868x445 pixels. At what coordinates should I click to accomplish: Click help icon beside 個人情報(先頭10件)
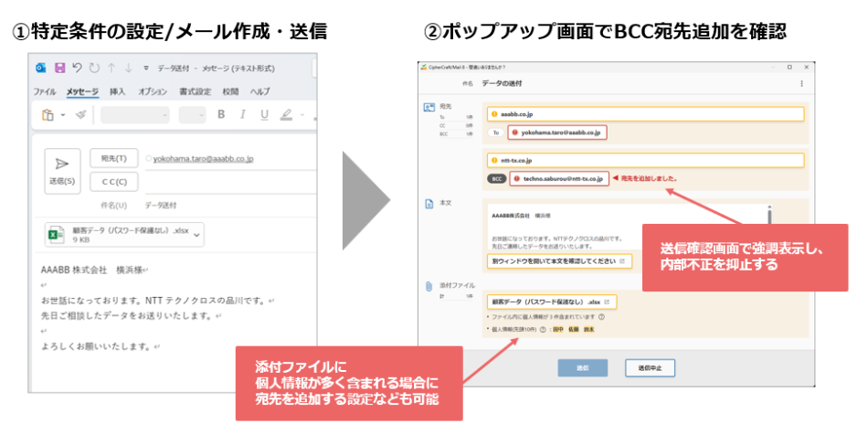click(543, 329)
